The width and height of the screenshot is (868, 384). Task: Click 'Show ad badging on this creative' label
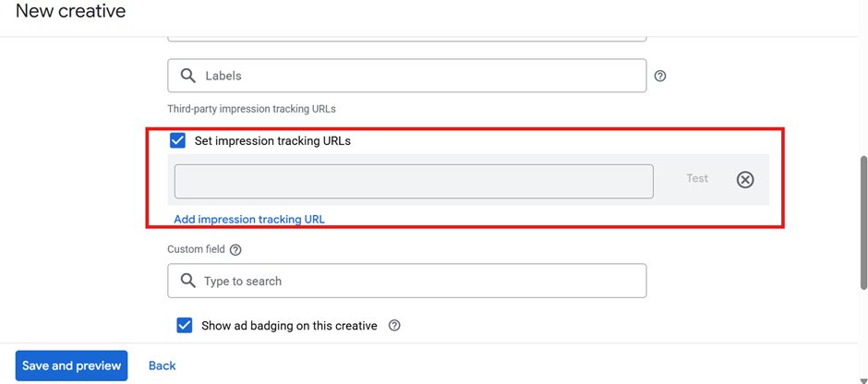point(289,326)
